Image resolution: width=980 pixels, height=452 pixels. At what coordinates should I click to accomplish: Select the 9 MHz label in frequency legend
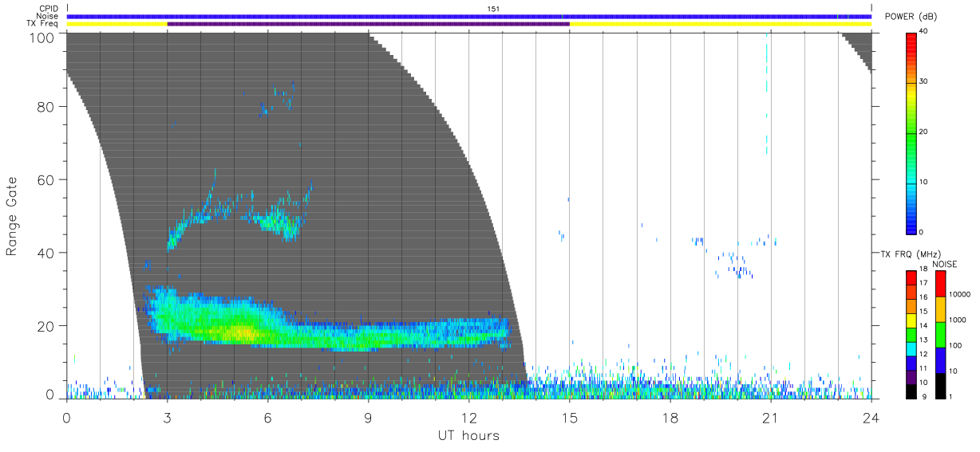(x=924, y=396)
